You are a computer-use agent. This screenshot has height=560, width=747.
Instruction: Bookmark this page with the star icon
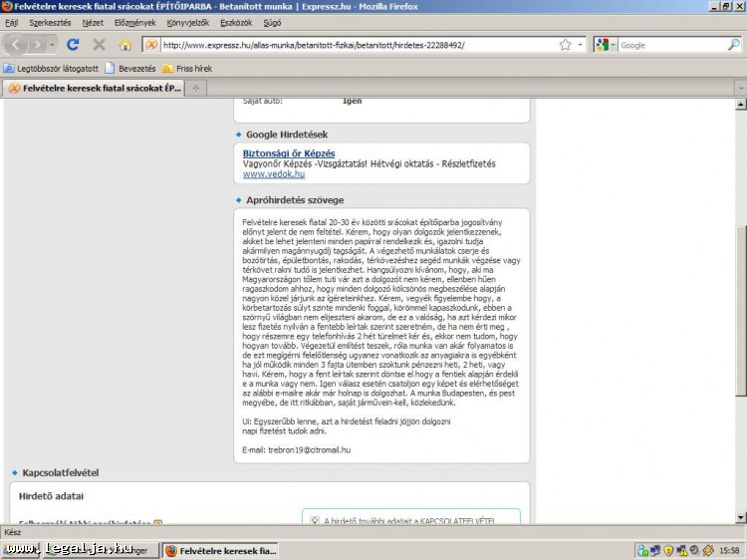(x=565, y=45)
